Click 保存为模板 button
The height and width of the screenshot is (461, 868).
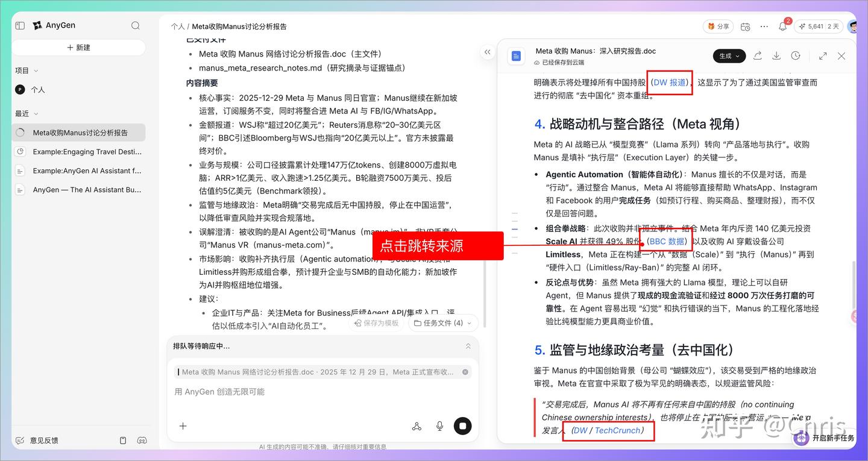pyautogui.click(x=377, y=323)
